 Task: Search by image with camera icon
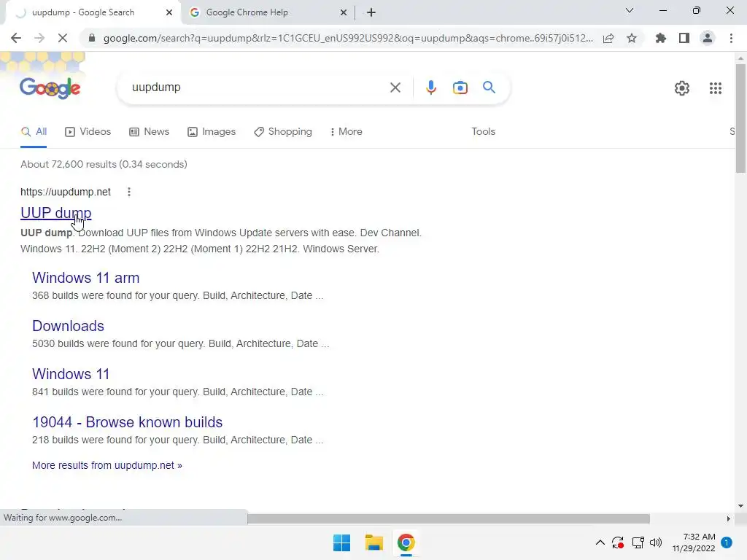click(460, 87)
